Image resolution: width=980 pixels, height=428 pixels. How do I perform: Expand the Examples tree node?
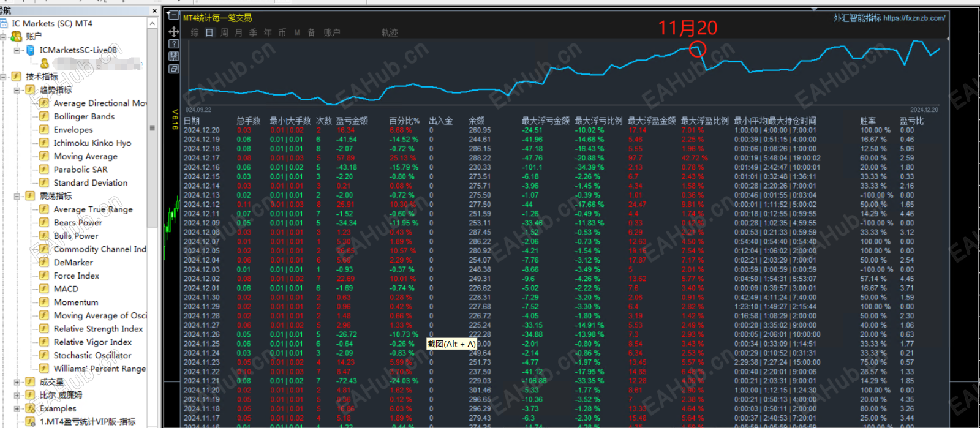[17, 408]
